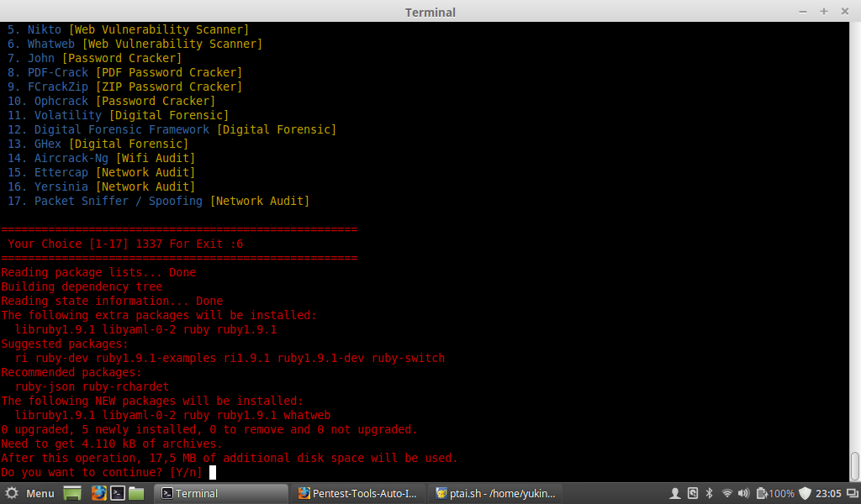Click the shield update manager icon
Screen dimensions: 861x504
(805, 493)
